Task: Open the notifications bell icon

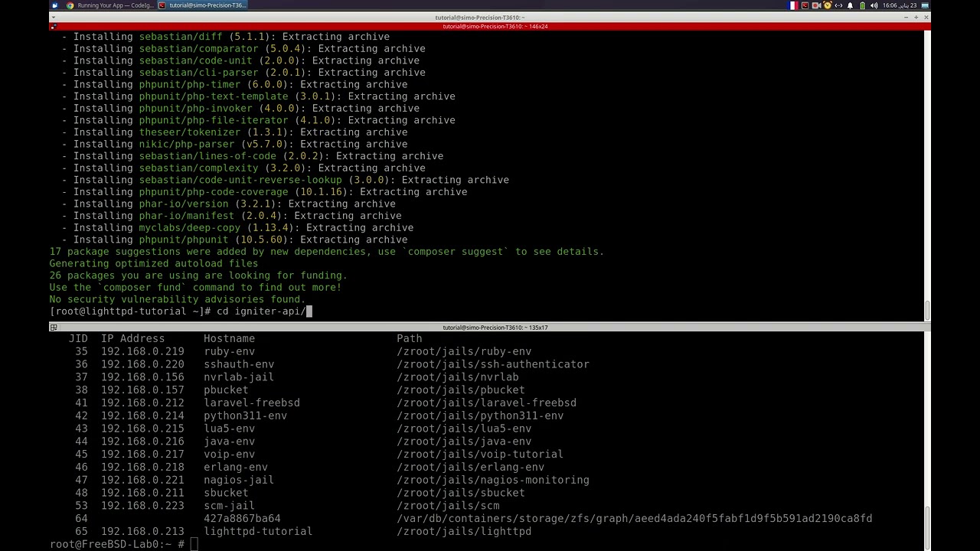Action: 850,5
